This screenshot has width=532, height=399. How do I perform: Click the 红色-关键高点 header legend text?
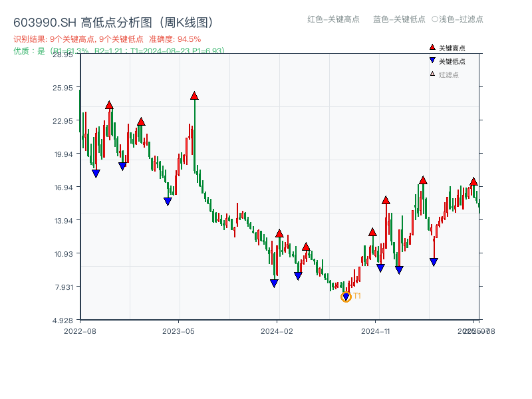[333, 19]
